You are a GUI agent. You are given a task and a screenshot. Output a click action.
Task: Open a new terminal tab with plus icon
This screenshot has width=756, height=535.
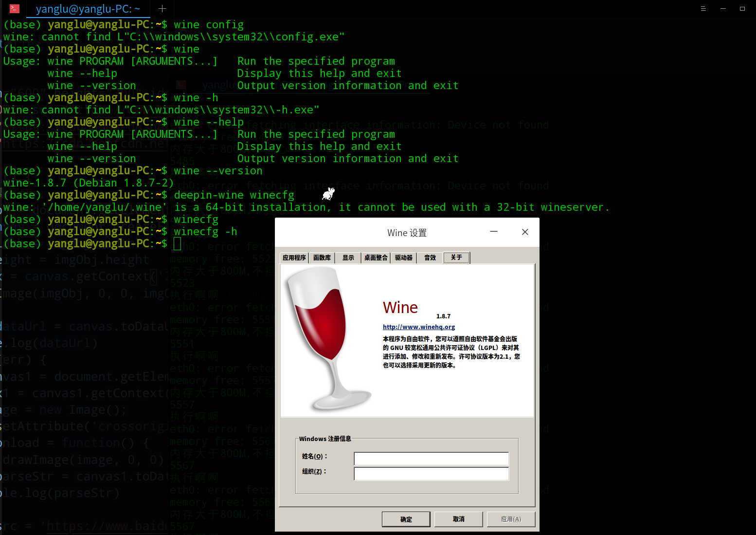(x=162, y=9)
